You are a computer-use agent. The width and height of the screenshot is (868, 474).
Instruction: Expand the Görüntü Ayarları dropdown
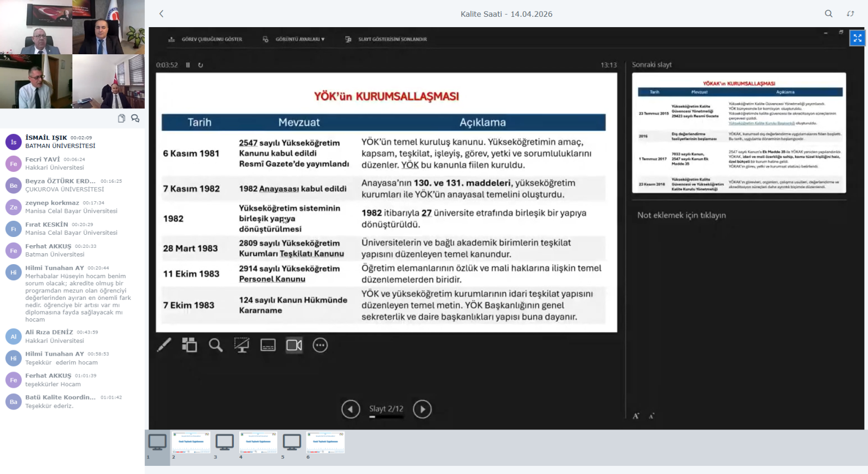coord(293,39)
